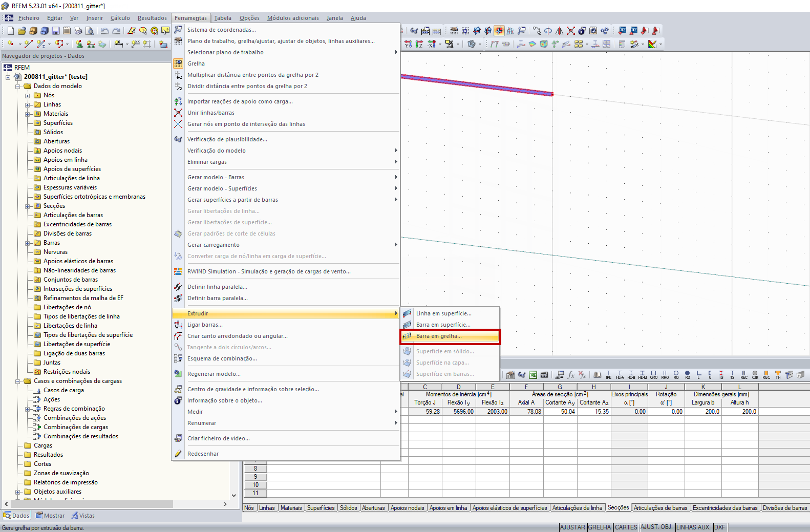Screen dimensions: 810x532
Task: Select Regenerar modelo... menu entry
Action: click(286, 374)
